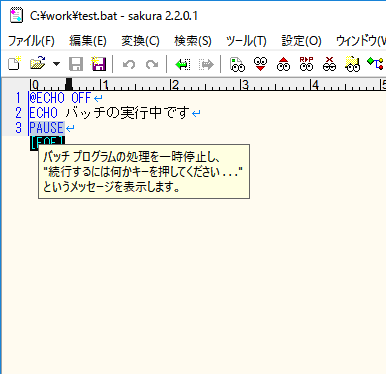This screenshot has width=386, height=374.
Task: Click the Save floppy disk icon
Action: (76, 64)
